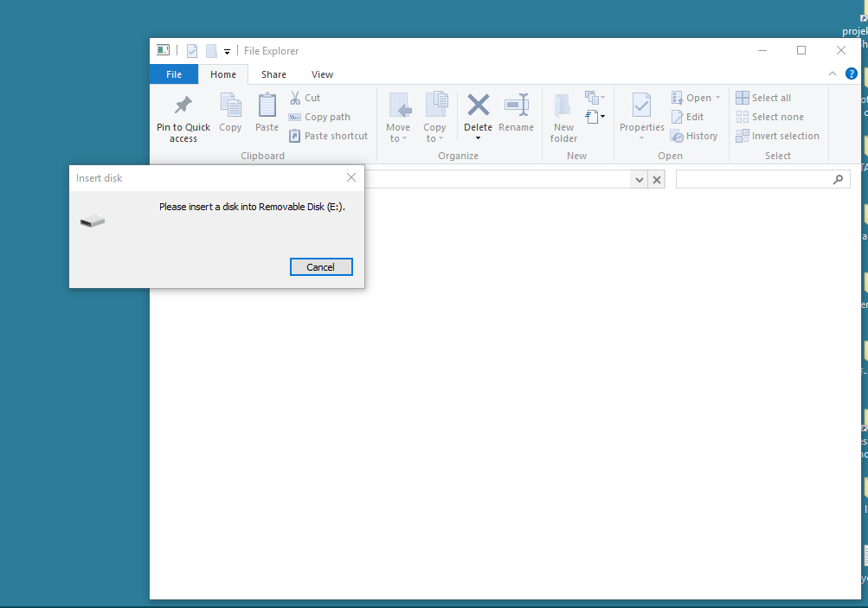868x608 pixels.
Task: Click the Removable Disk drive image in dialog
Action: pyautogui.click(x=93, y=221)
